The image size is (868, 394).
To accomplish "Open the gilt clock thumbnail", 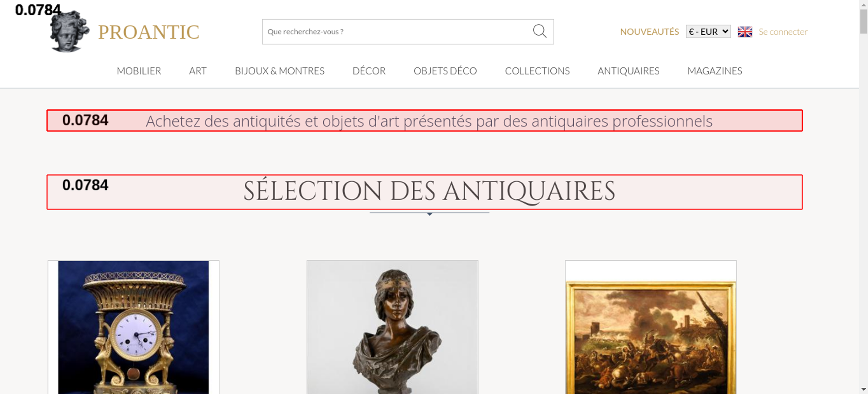I will coord(133,327).
